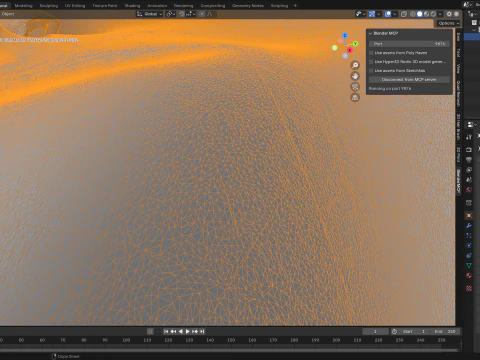Open the Material properties tab icon
The image size is (480, 360).
(x=469, y=276)
